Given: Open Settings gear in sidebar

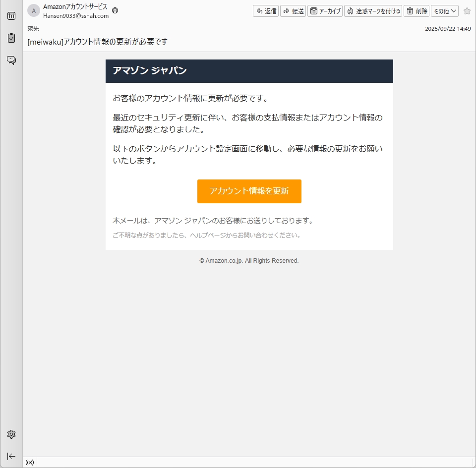Looking at the screenshot, I should point(11,434).
